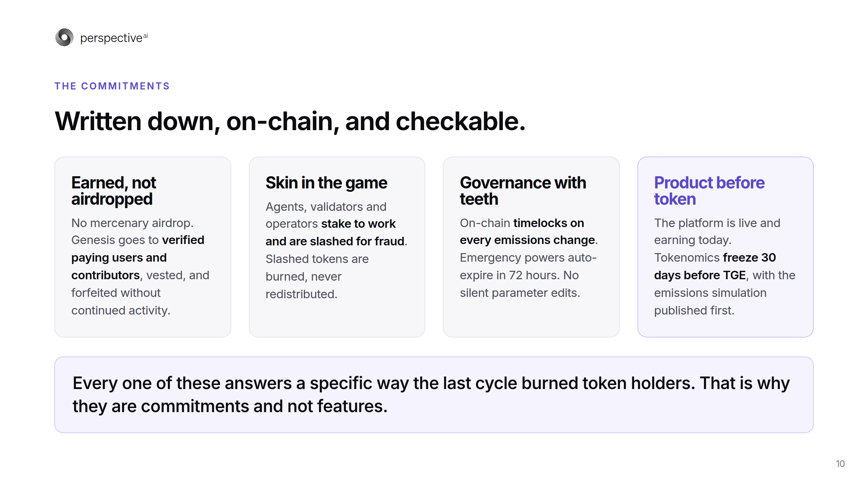Click 'Emergency powers auto-expire in 72 hours' text
The width and height of the screenshot is (868, 488).
tap(528, 266)
